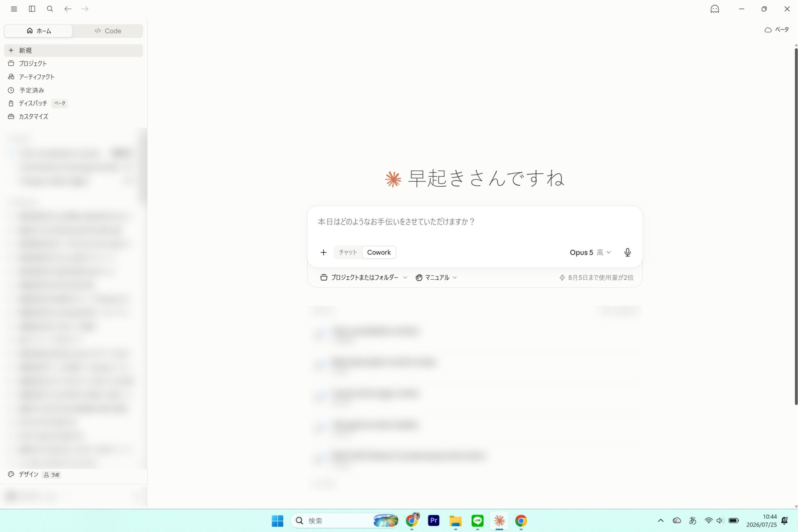Open アーティファクト in sidebar
The image size is (798, 532).
point(74,77)
